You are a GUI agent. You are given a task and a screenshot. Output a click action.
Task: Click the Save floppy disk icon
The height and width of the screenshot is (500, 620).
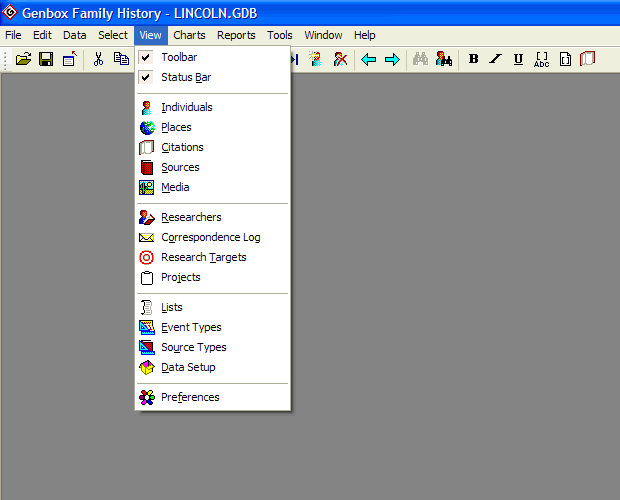tap(46, 59)
